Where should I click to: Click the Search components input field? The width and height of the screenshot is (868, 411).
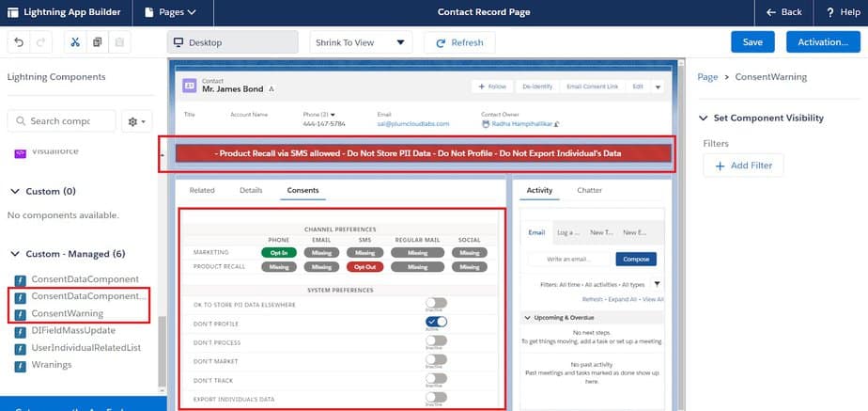[x=60, y=121]
